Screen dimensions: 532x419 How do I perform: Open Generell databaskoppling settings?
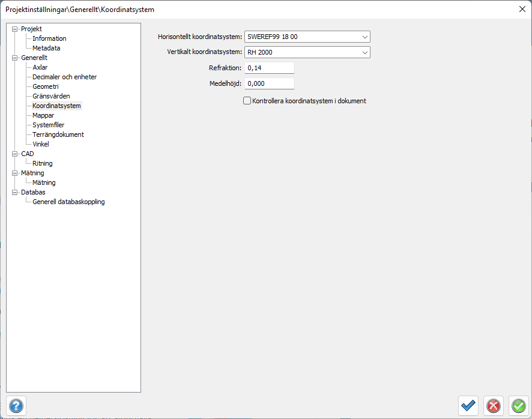pyautogui.click(x=68, y=202)
